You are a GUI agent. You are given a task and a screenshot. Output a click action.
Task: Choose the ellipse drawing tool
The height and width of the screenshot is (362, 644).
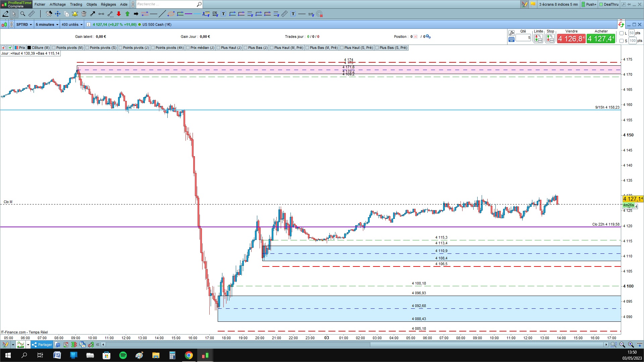(171, 14)
